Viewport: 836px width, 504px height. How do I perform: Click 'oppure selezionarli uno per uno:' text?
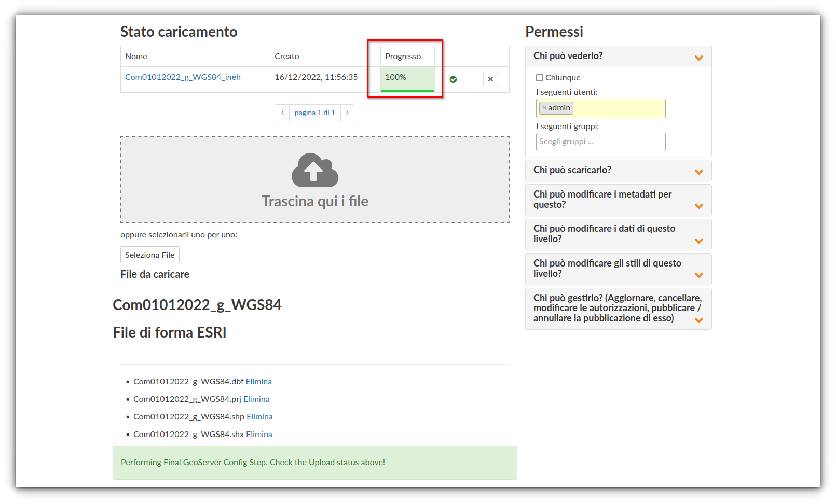179,235
